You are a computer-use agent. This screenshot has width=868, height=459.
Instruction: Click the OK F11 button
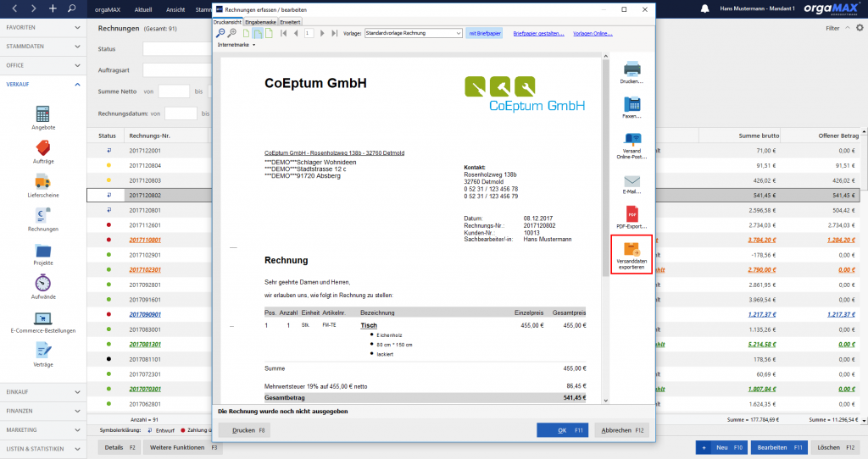pyautogui.click(x=563, y=430)
